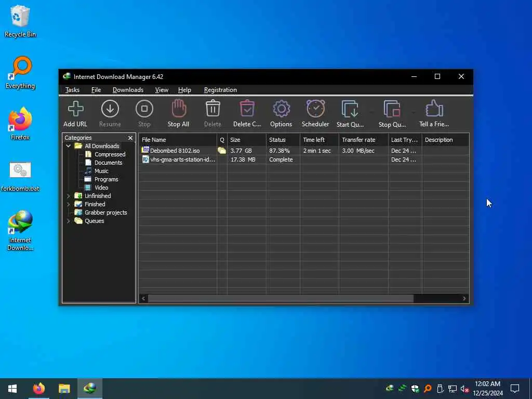The height and width of the screenshot is (399, 532).
Task: Open the File menu
Action: [x=96, y=90]
